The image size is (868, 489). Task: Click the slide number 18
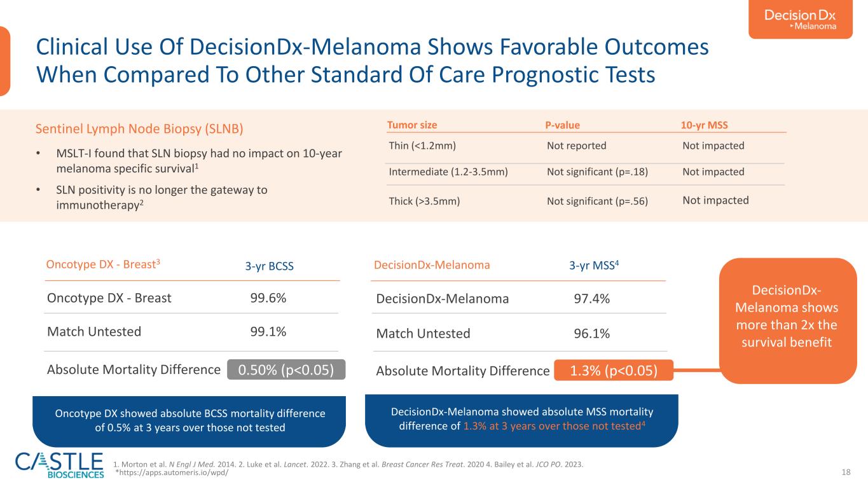846,471
